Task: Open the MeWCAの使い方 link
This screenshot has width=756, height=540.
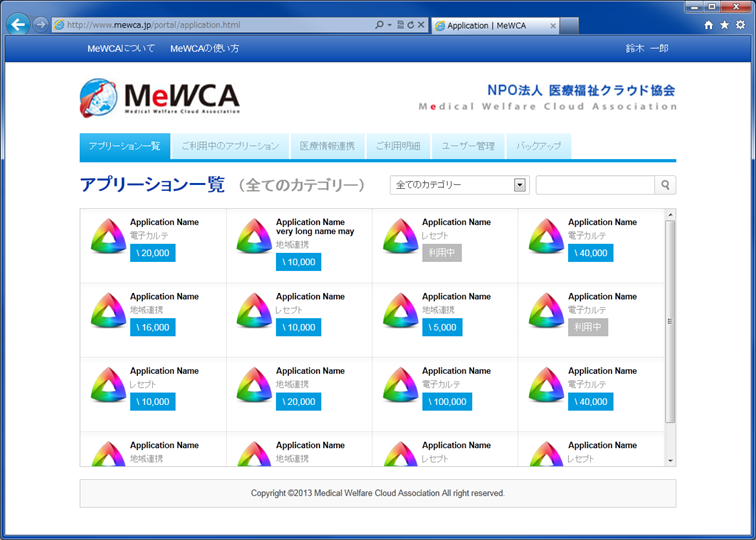Action: pyautogui.click(x=205, y=48)
